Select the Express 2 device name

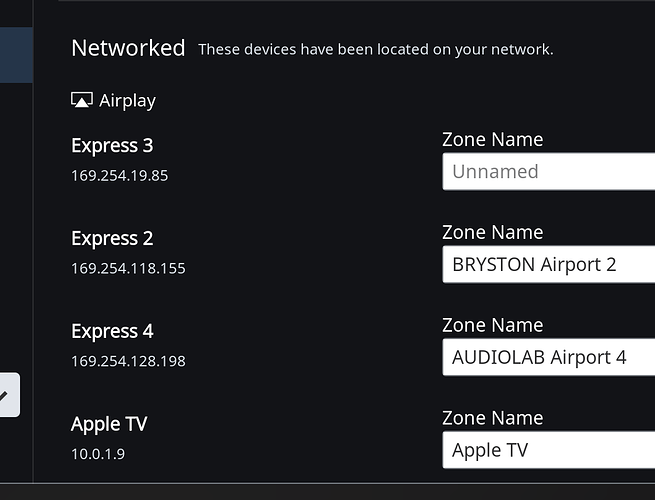coord(112,239)
